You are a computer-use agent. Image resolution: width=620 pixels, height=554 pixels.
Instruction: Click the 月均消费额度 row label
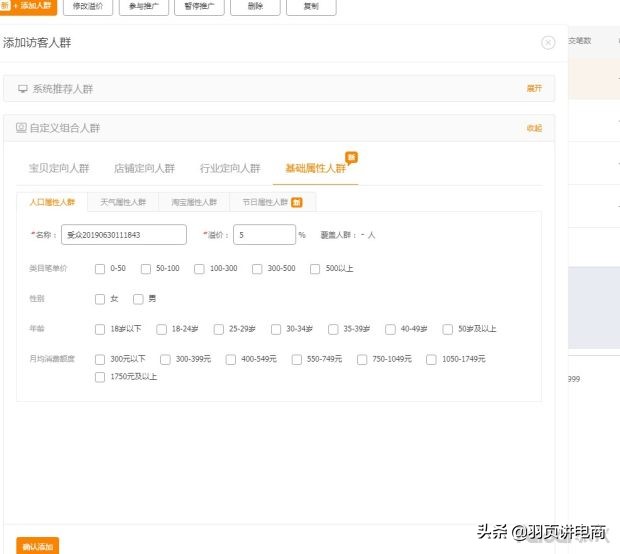(x=52, y=359)
